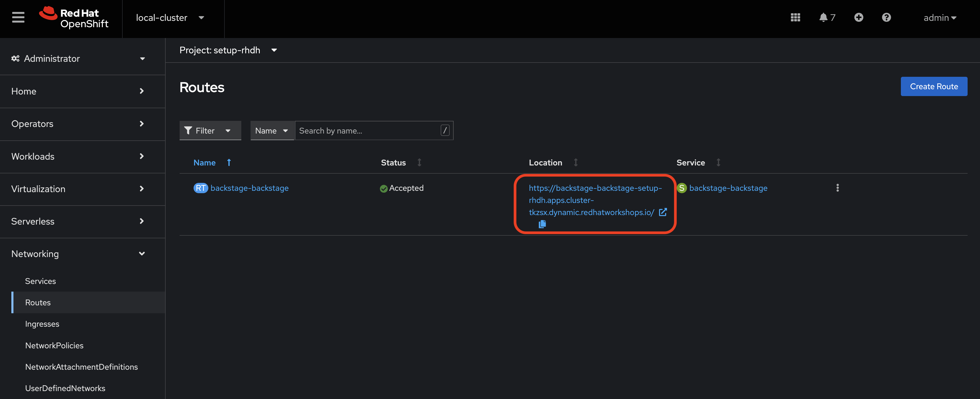Screen dimensions: 980x399
Task: Open the Name search-type dropdown
Action: pos(272,131)
